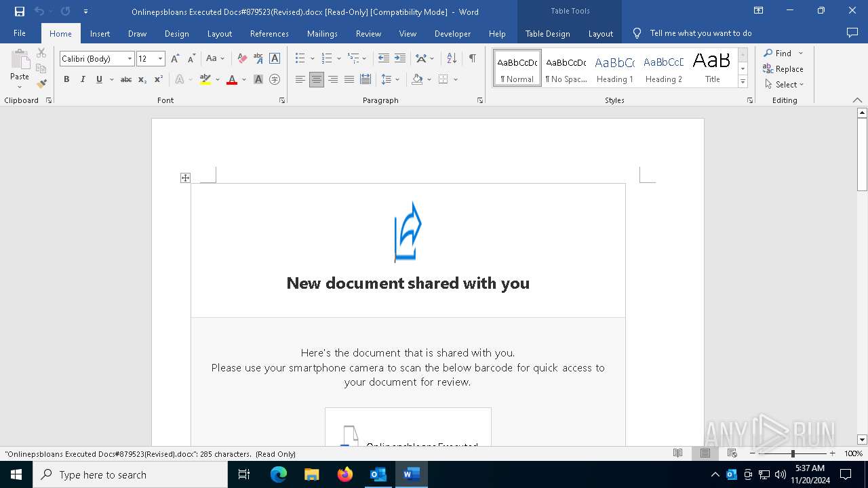Open the File menu
The height and width of the screenshot is (488, 868).
pos(20,33)
